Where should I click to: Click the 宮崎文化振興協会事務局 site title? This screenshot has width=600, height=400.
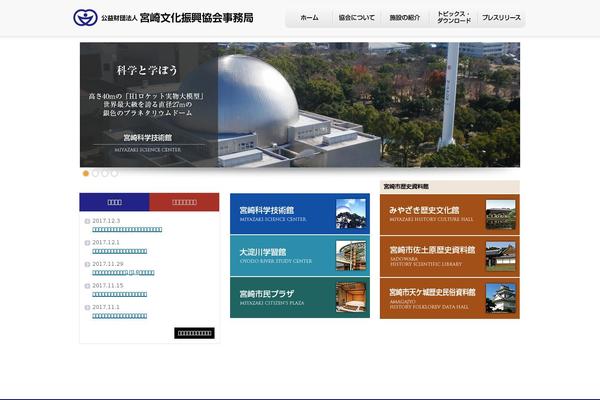(196, 18)
